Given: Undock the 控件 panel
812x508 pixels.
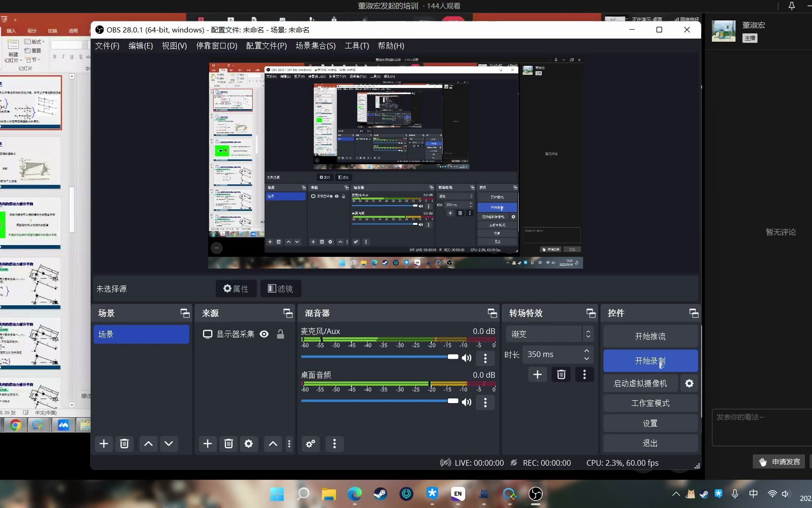Looking at the screenshot, I should coord(694,313).
